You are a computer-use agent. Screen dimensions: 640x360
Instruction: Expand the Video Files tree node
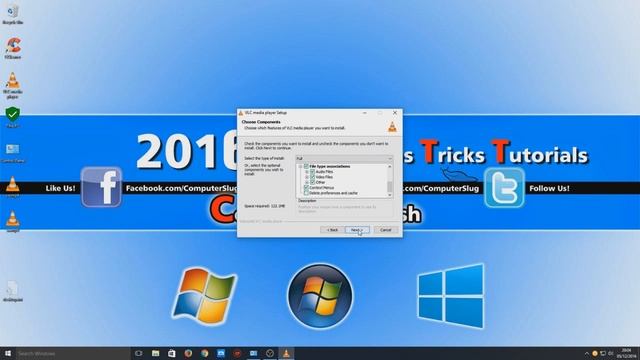click(307, 177)
